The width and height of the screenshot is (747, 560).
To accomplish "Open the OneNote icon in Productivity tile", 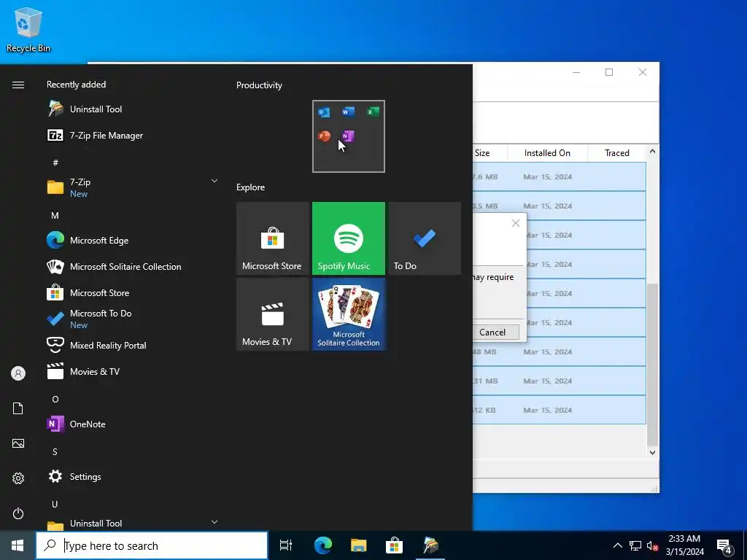I will (x=348, y=136).
